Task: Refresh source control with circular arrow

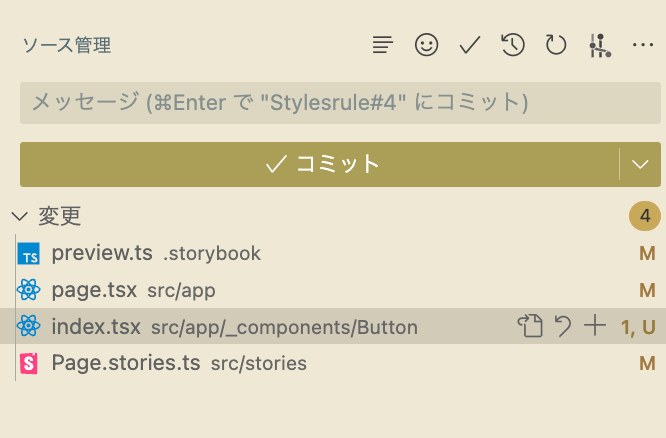Action: point(556,45)
